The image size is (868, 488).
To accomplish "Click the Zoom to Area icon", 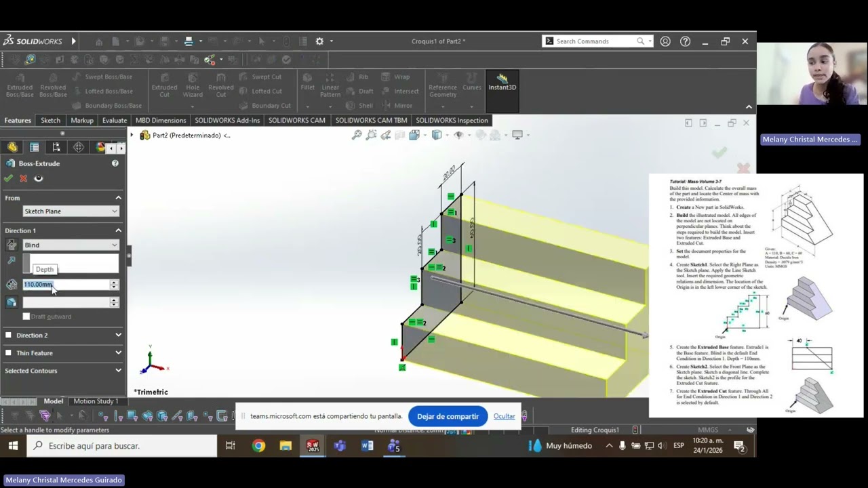I will click(371, 135).
